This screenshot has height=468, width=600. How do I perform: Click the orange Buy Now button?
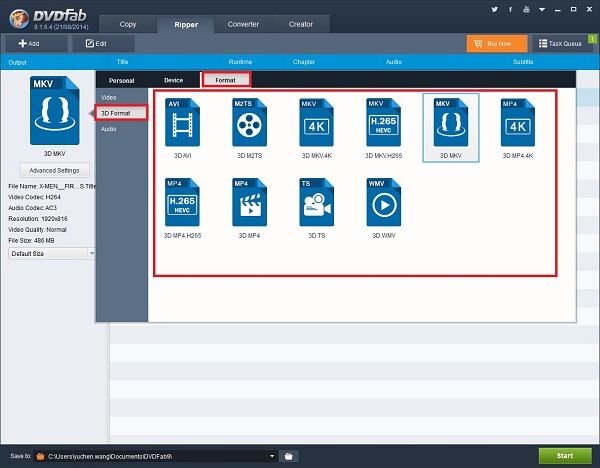click(x=497, y=44)
